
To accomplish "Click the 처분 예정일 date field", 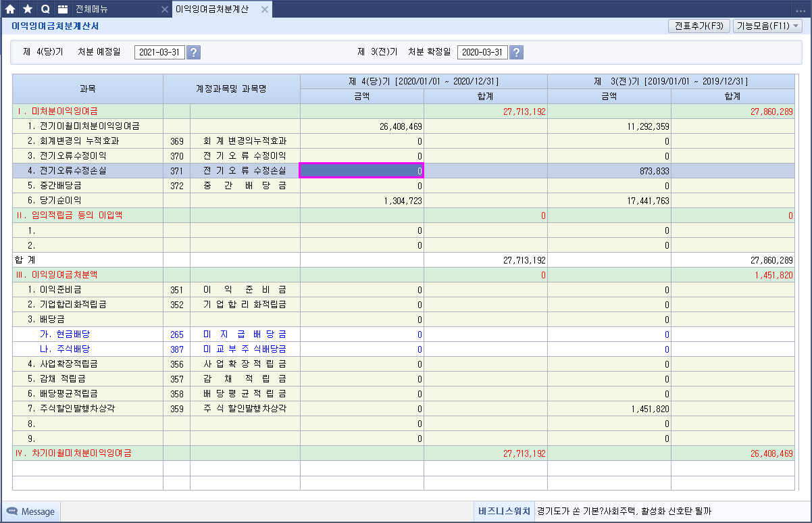I will [x=159, y=53].
